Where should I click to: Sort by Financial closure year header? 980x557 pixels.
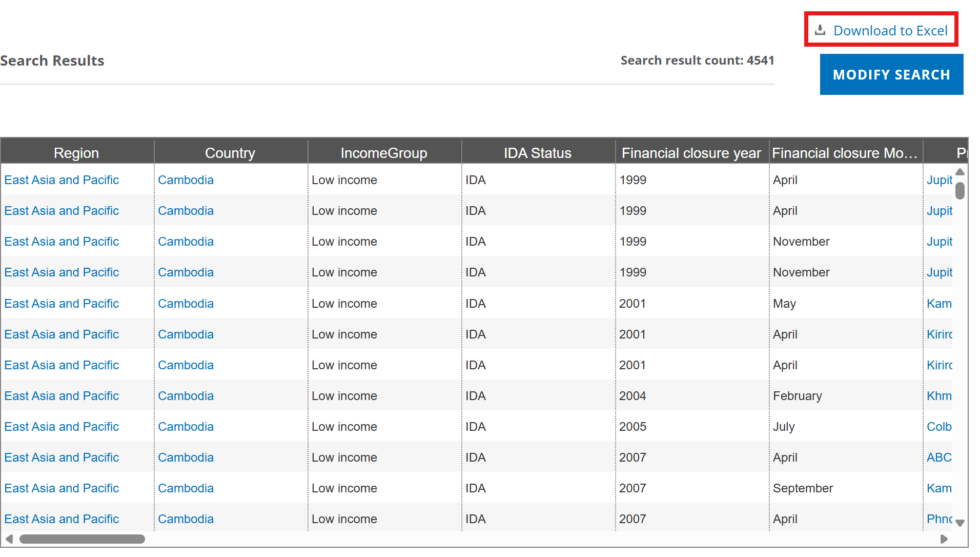coord(691,153)
